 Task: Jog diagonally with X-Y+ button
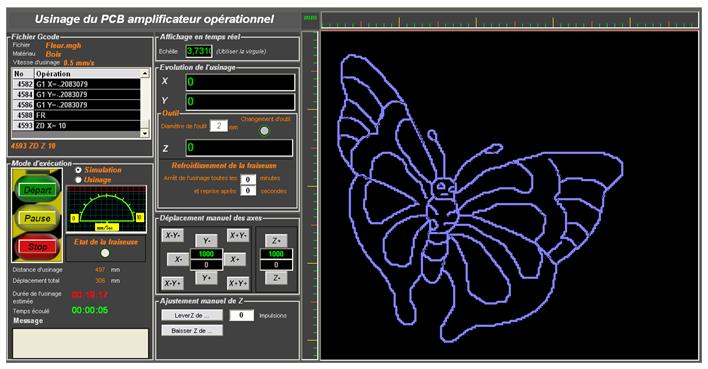(x=172, y=283)
